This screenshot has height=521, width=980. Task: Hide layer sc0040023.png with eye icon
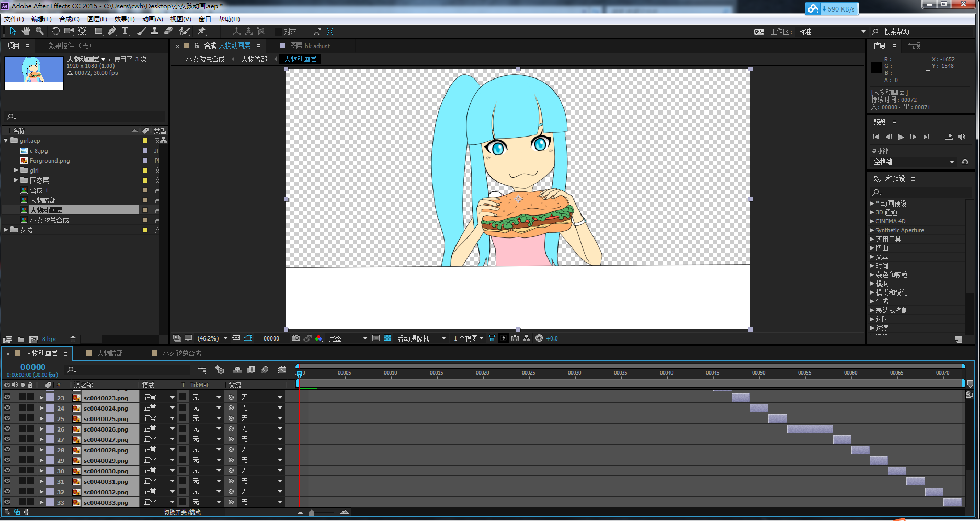(7, 398)
